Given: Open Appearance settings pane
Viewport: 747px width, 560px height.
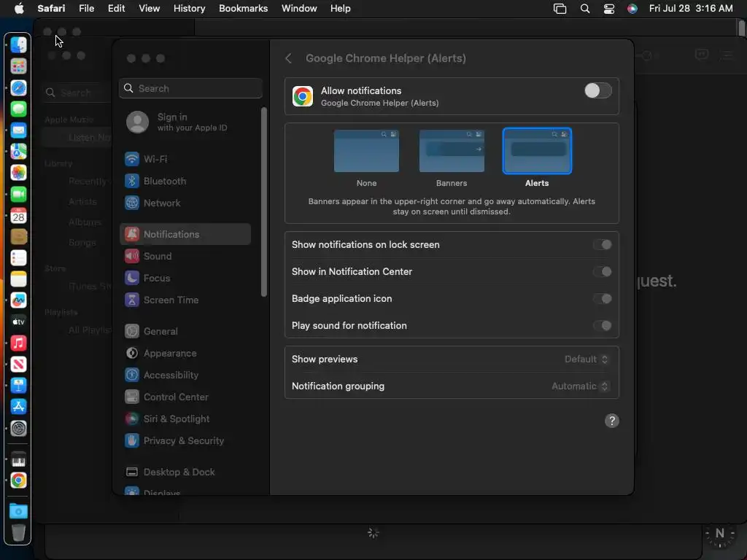Looking at the screenshot, I should pyautogui.click(x=185, y=354).
